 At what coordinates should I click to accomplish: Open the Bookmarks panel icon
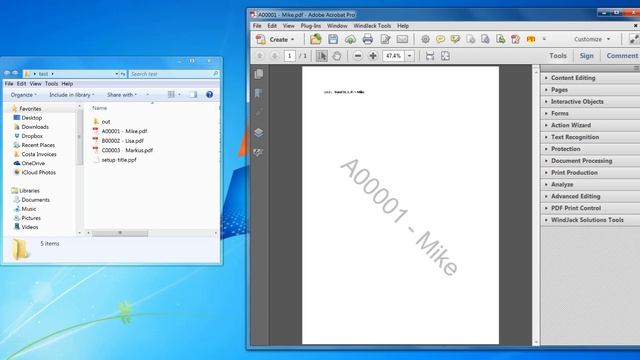pos(258,93)
